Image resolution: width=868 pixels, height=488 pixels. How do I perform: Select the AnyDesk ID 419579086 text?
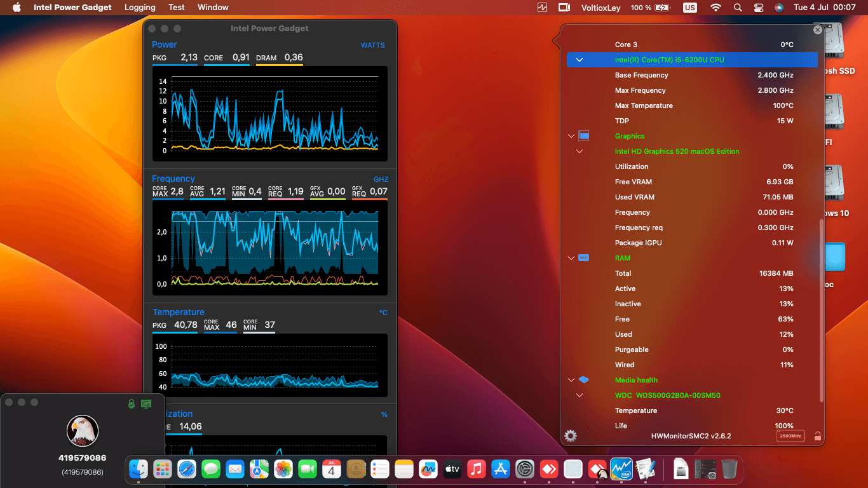(83, 458)
